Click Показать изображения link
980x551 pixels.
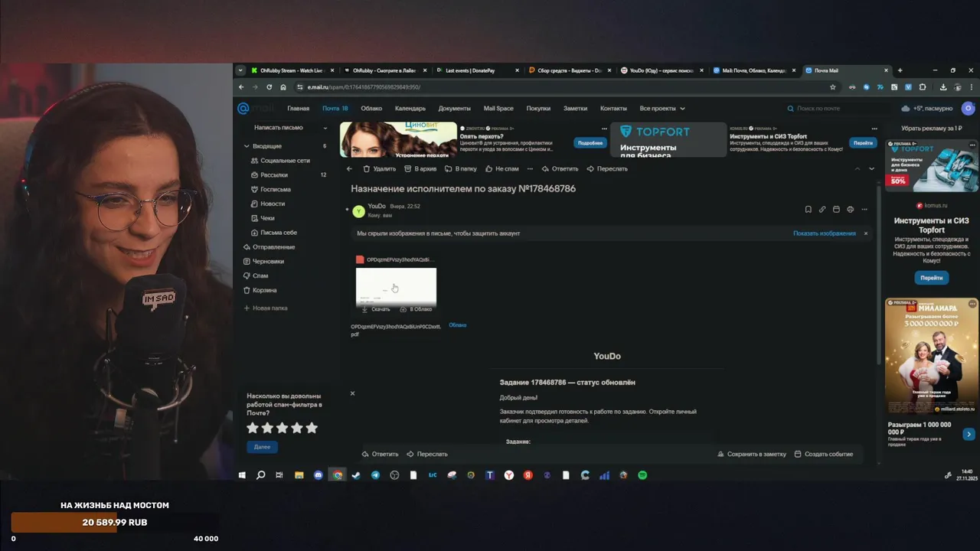pyautogui.click(x=825, y=233)
